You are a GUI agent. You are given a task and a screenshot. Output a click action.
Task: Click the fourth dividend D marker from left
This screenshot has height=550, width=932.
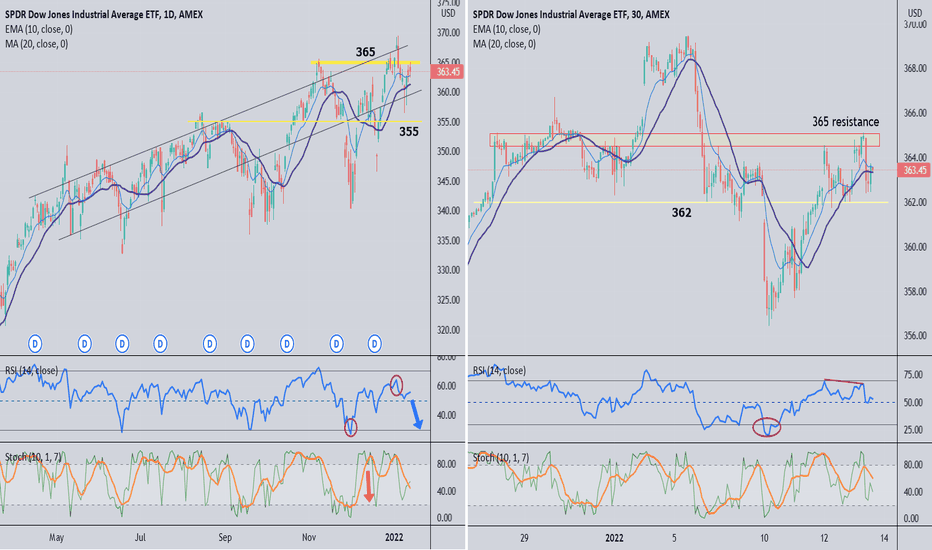tap(160, 343)
